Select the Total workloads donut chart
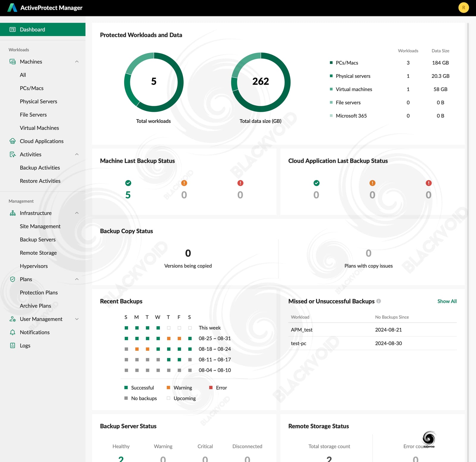The image size is (476, 462). [154, 82]
